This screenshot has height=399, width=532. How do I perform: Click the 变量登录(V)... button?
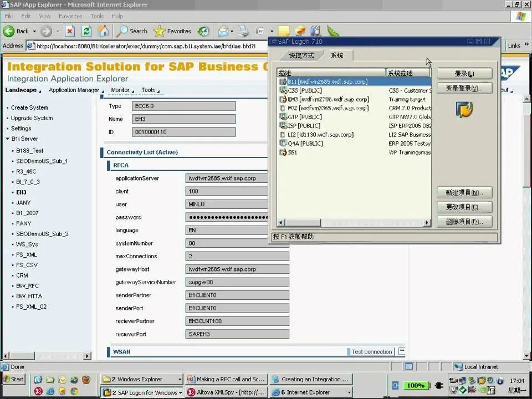464,88
